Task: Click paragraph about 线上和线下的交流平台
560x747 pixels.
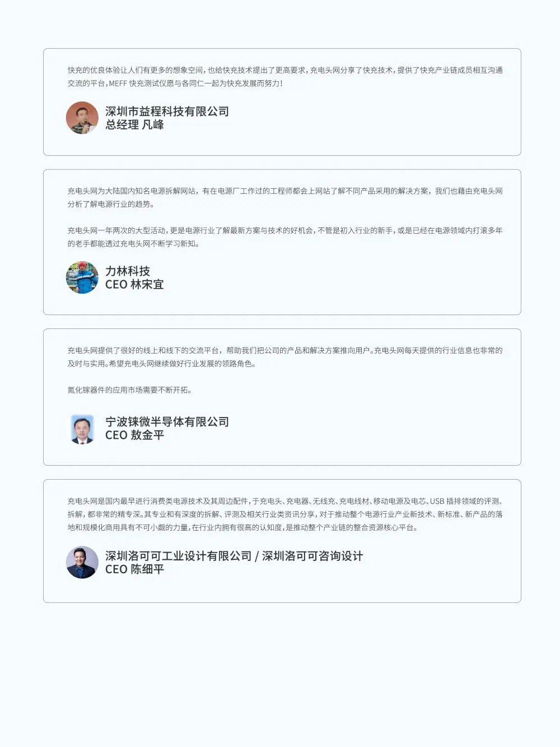Action: pos(285,356)
